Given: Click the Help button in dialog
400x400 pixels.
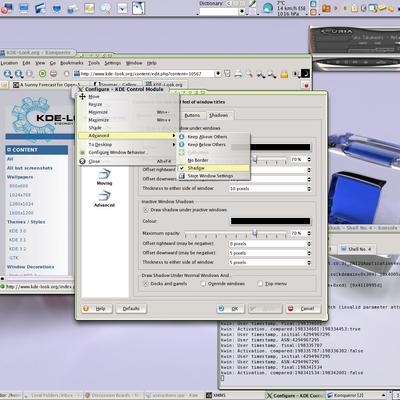Looking at the screenshot, I should [97, 309].
